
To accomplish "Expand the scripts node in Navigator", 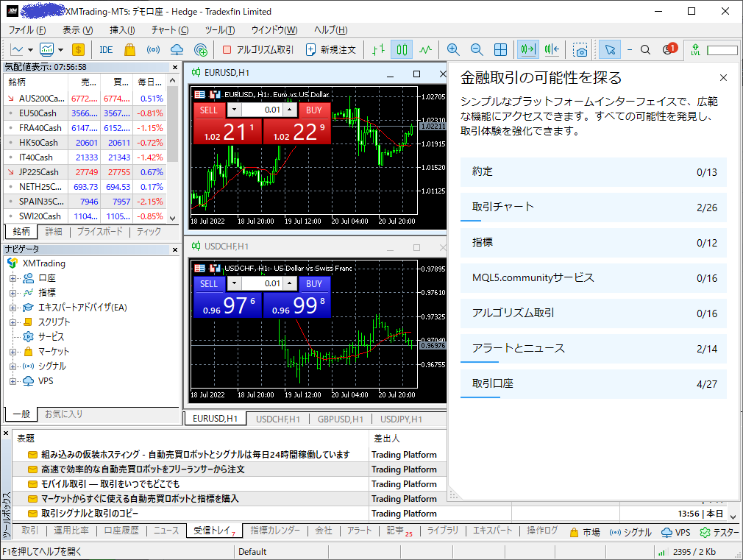I will point(13,322).
